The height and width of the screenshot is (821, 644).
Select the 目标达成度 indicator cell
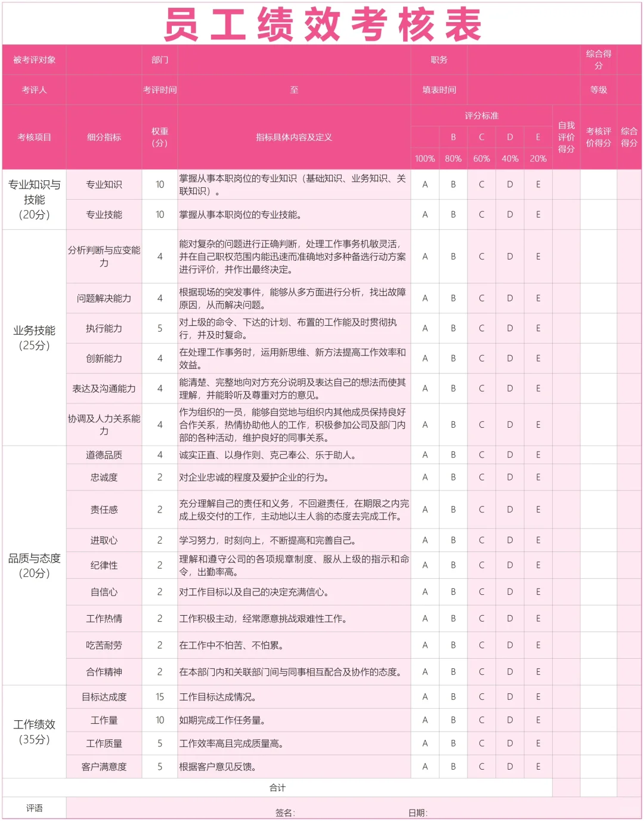(104, 697)
